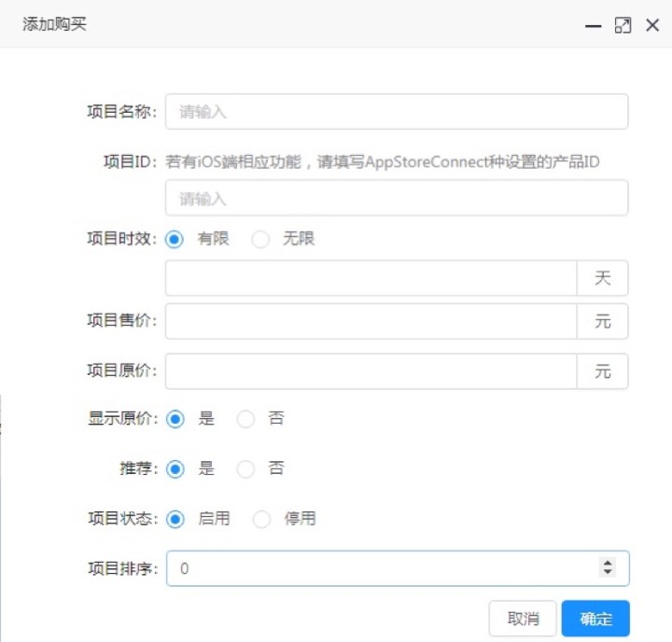Click the 项目排序 number field
Screen dimensions: 672x642
pos(398,568)
